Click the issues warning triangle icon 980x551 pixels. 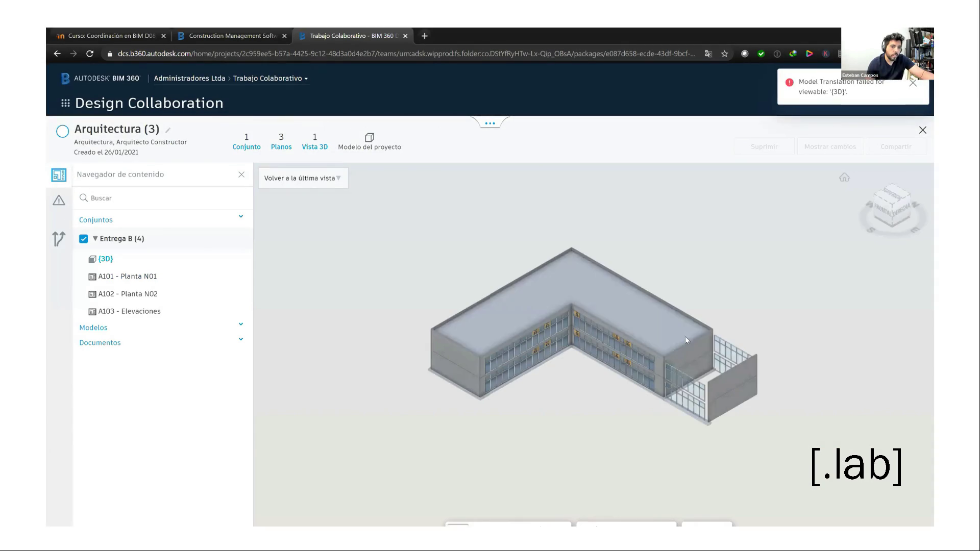click(59, 201)
